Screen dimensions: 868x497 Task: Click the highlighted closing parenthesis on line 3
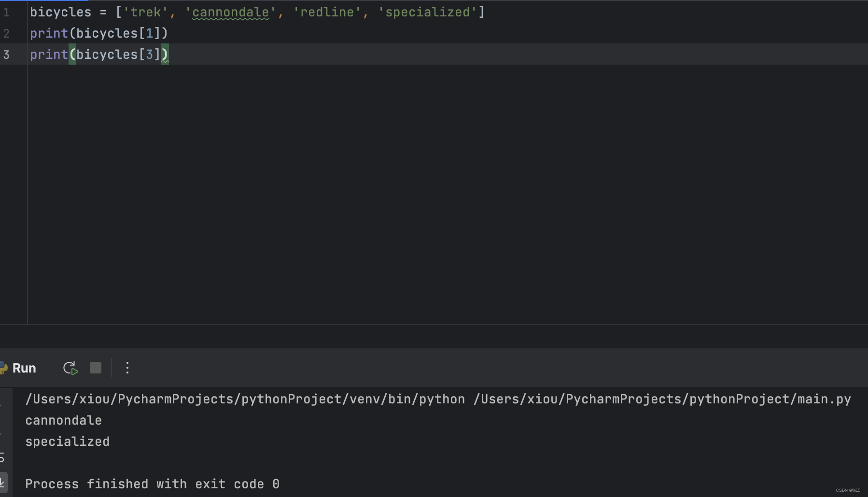tap(165, 55)
